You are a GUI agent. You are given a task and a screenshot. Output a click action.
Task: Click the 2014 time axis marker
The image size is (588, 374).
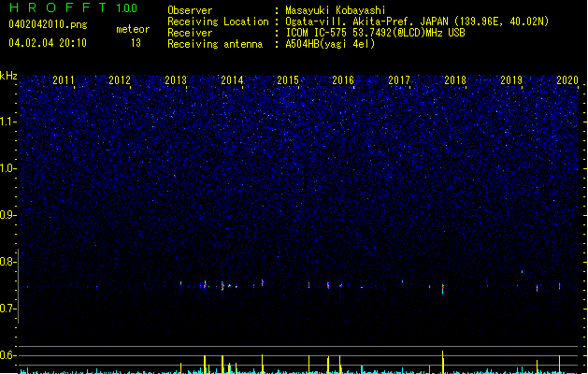coord(232,80)
